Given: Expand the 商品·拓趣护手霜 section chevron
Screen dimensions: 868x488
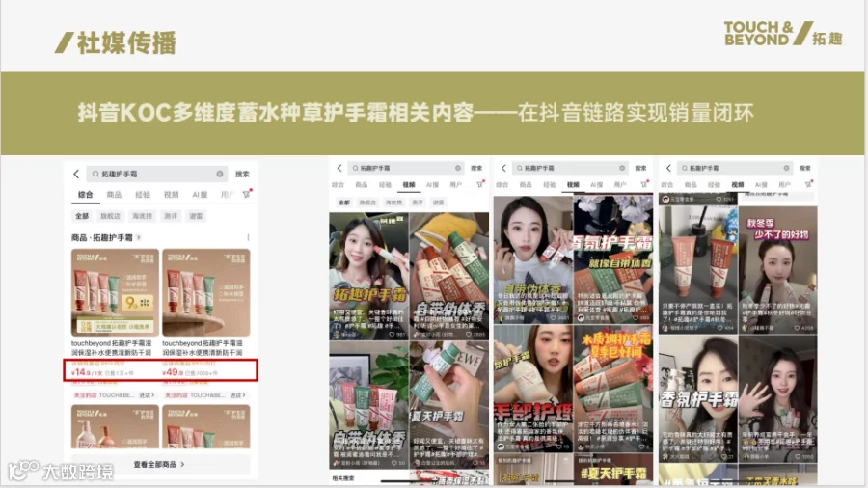Looking at the screenshot, I should [139, 237].
